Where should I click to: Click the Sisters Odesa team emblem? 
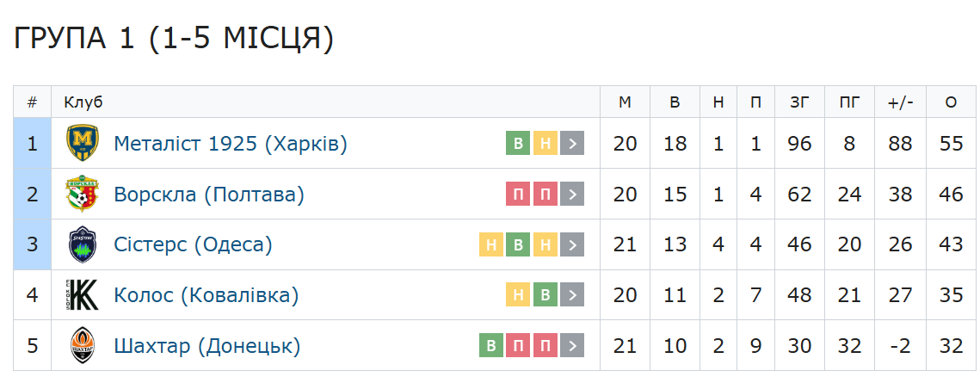click(83, 245)
